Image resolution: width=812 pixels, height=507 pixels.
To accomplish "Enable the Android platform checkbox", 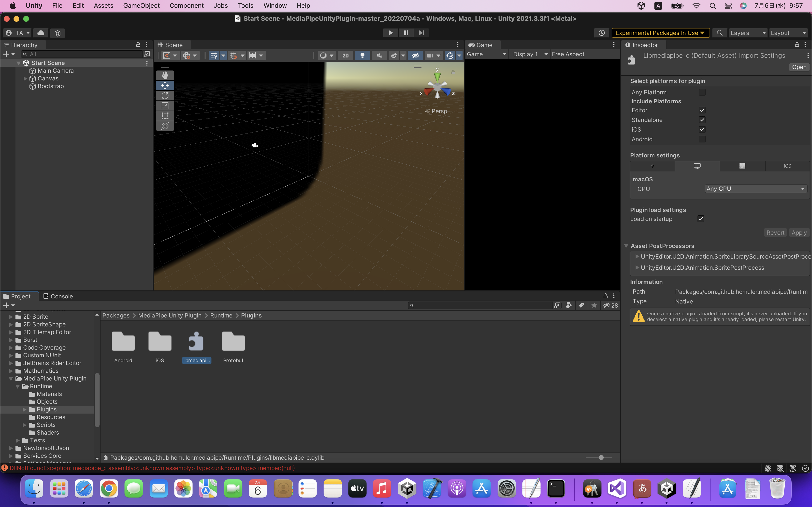I will pos(702,139).
